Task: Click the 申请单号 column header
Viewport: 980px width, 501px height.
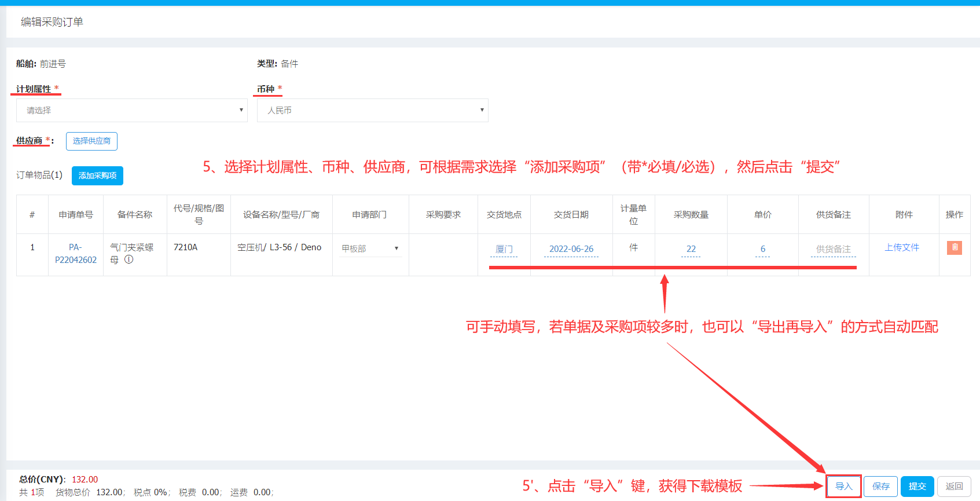Action: click(76, 214)
